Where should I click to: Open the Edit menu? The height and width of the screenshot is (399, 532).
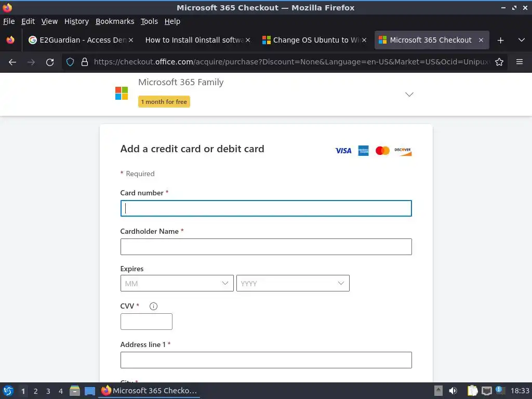coord(28,21)
